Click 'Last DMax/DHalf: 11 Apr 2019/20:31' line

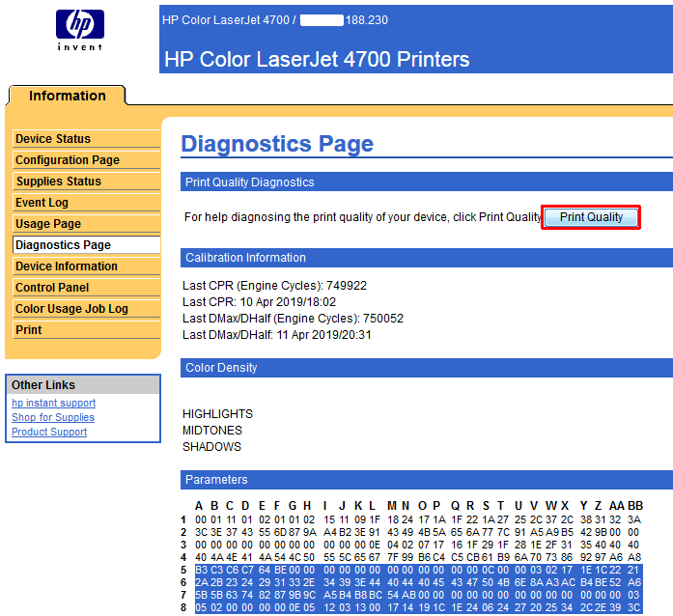click(277, 334)
